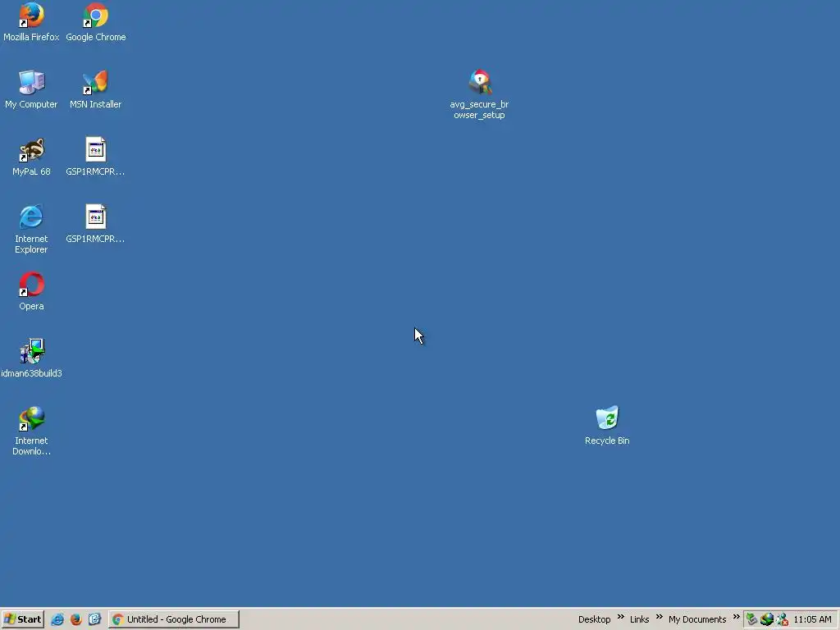Click the My Documents toolbar label
The image size is (840, 630).
pos(697,619)
